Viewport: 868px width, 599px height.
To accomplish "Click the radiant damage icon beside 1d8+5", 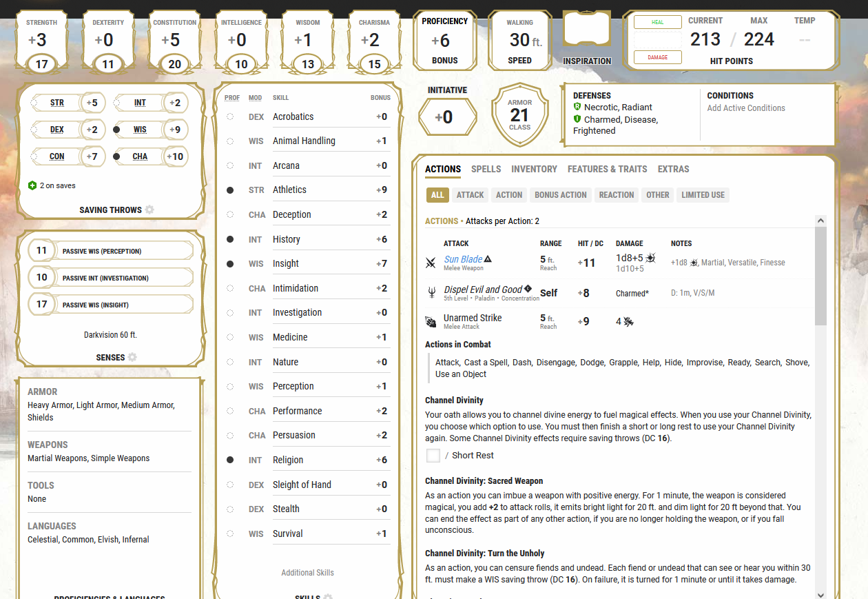I will pos(650,258).
